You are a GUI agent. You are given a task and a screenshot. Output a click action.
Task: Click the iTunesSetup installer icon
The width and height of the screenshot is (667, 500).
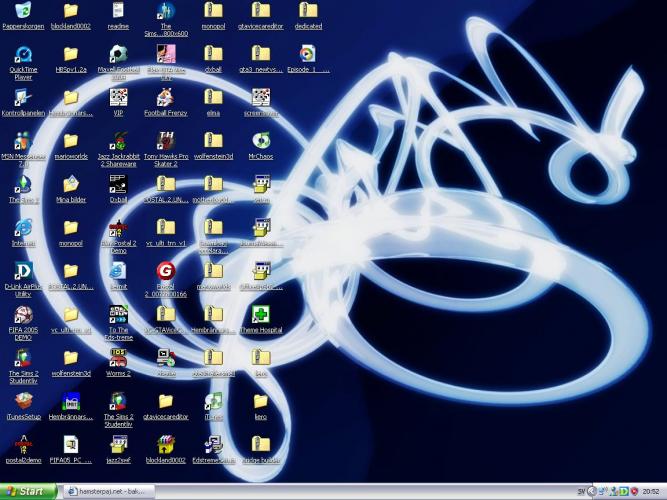tap(22, 400)
